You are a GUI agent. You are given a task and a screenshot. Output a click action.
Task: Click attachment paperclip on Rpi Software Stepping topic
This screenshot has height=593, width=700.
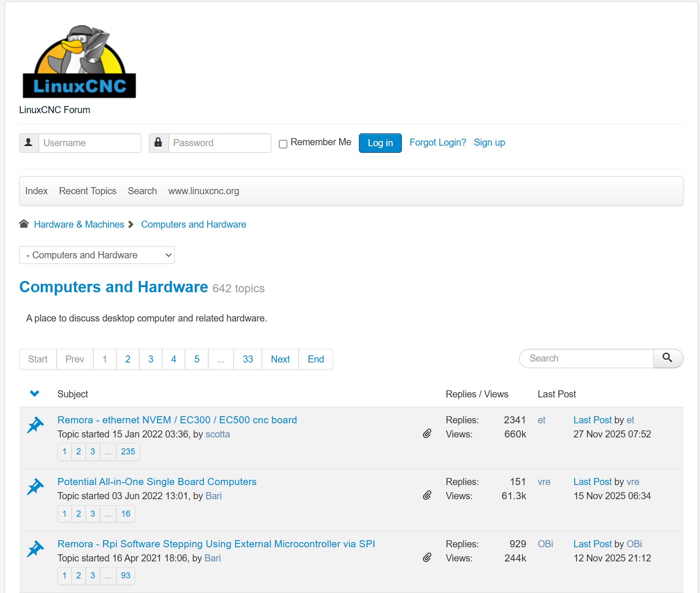coord(427,558)
